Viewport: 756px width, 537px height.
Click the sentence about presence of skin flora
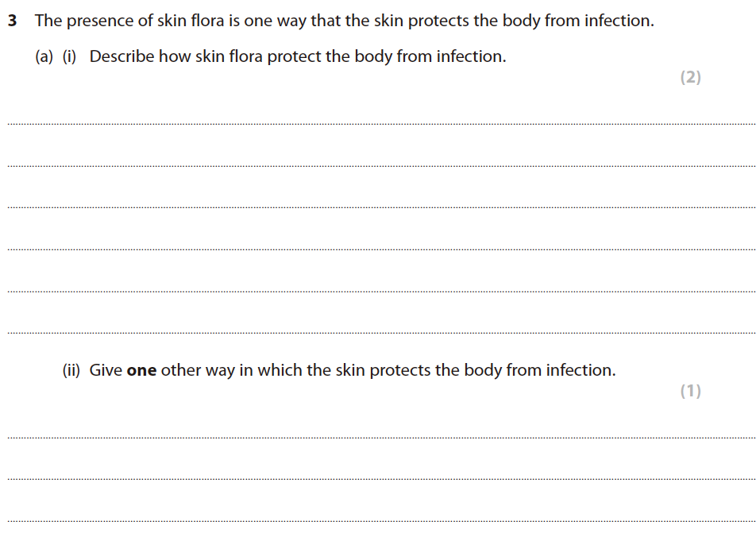pos(344,21)
